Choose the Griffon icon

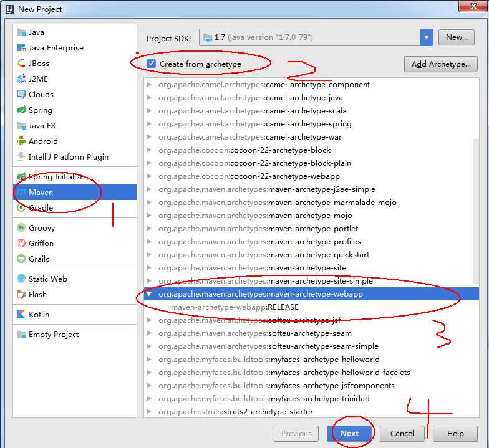click(21, 243)
